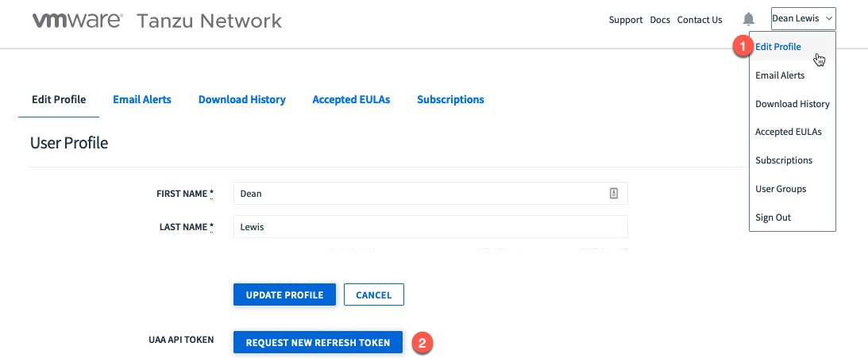
Task: Focus the Last Name input field
Action: point(430,227)
